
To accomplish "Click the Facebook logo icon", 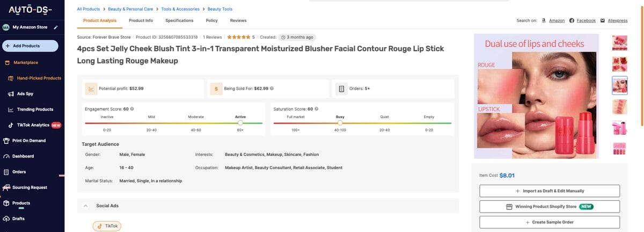I will click(572, 20).
